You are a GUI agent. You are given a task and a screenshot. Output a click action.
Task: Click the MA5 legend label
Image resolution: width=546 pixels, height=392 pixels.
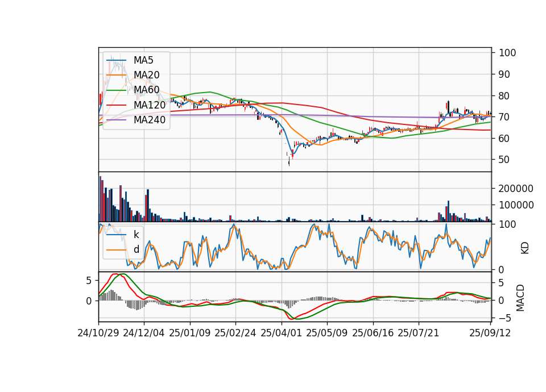pyautogui.click(x=143, y=60)
